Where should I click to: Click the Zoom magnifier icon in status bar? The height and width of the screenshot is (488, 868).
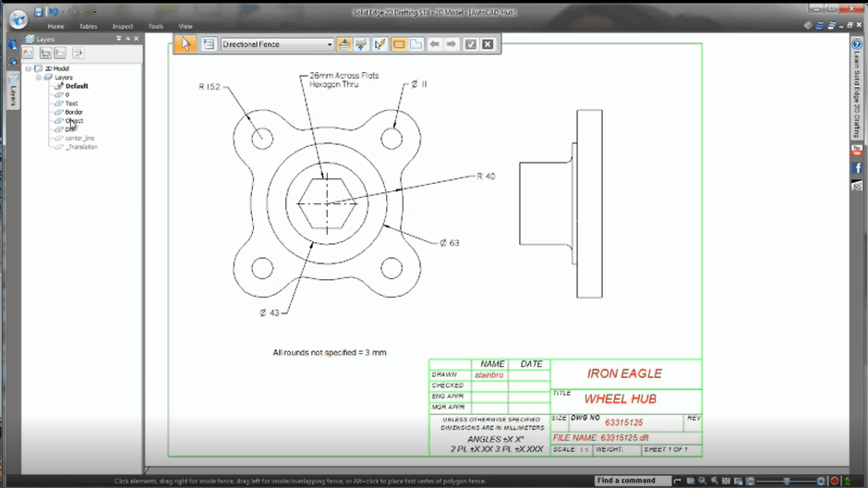(702, 481)
